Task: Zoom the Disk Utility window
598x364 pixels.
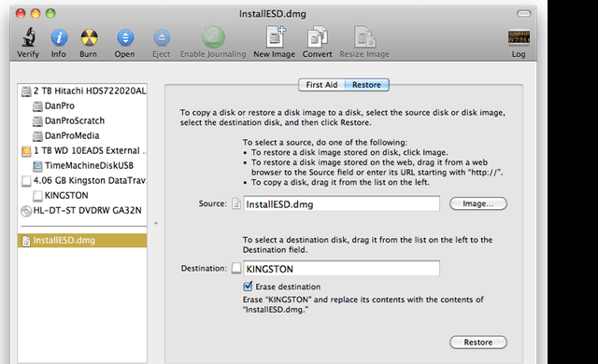Action: [50, 14]
